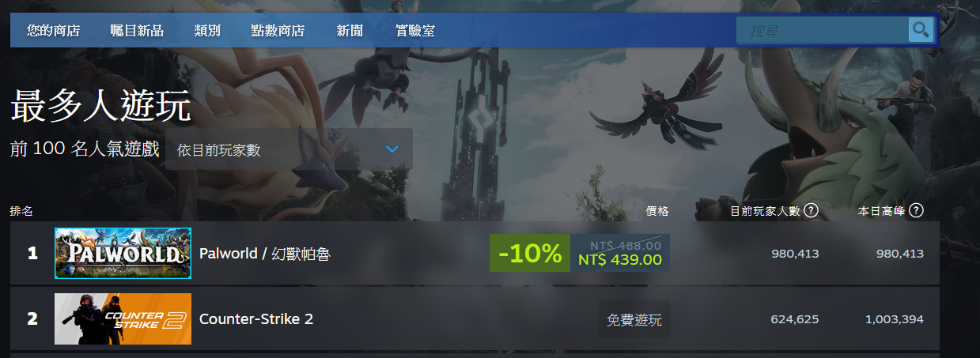This screenshot has width=980, height=358.
Task: Click in the 搜尋 search field
Action: click(x=823, y=30)
